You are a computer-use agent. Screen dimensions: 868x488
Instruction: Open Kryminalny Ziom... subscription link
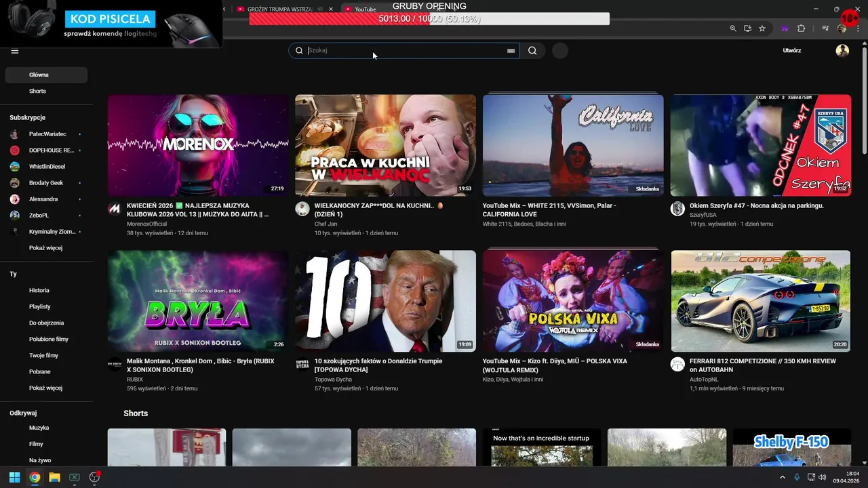(x=52, y=232)
